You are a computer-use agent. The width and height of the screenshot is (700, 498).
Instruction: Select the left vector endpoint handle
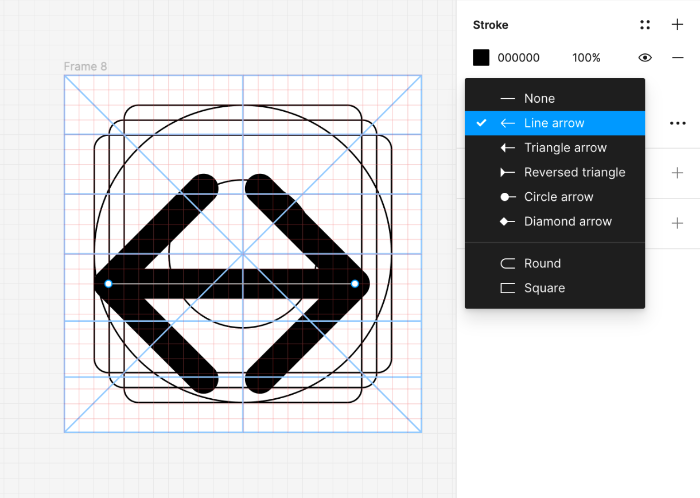108,284
